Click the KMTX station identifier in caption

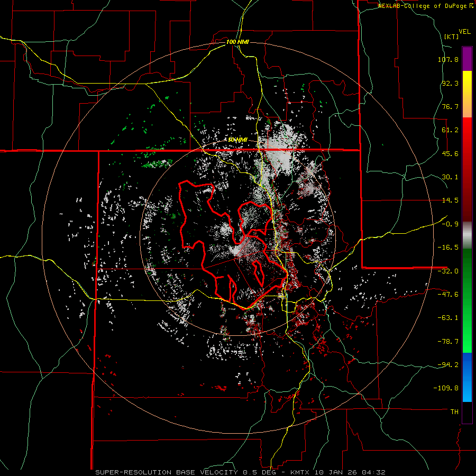[300, 472]
